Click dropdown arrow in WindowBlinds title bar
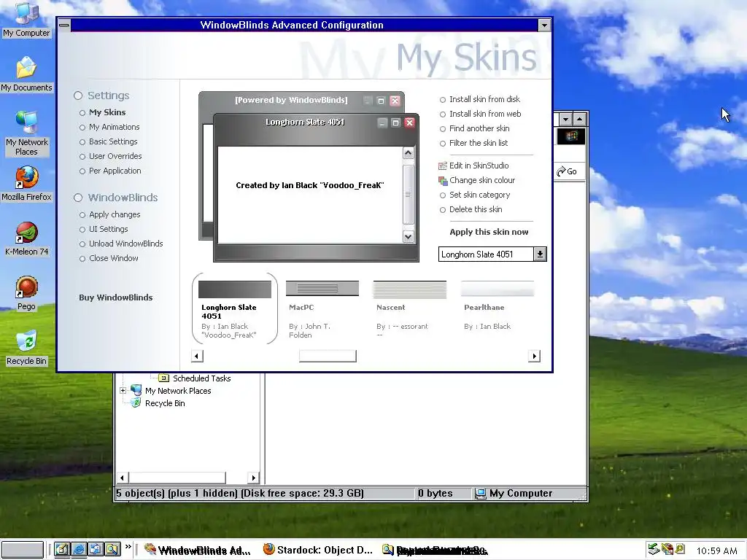 tap(544, 25)
